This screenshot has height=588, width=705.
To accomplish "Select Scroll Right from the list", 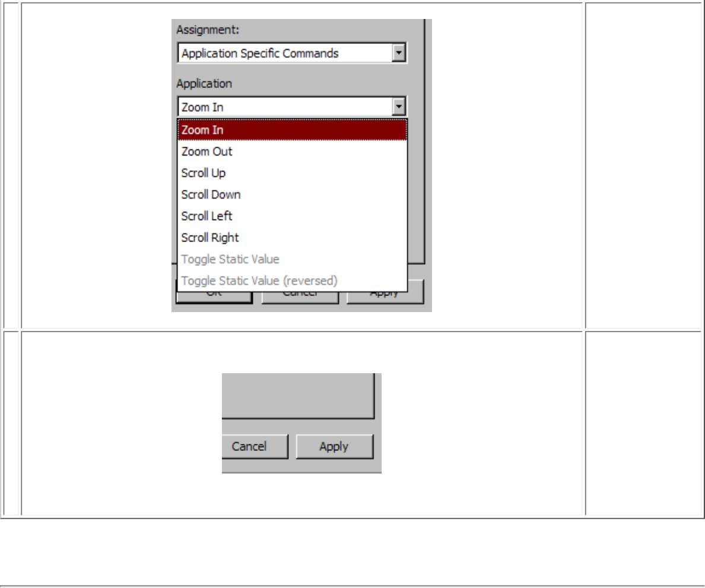I will point(292,238).
